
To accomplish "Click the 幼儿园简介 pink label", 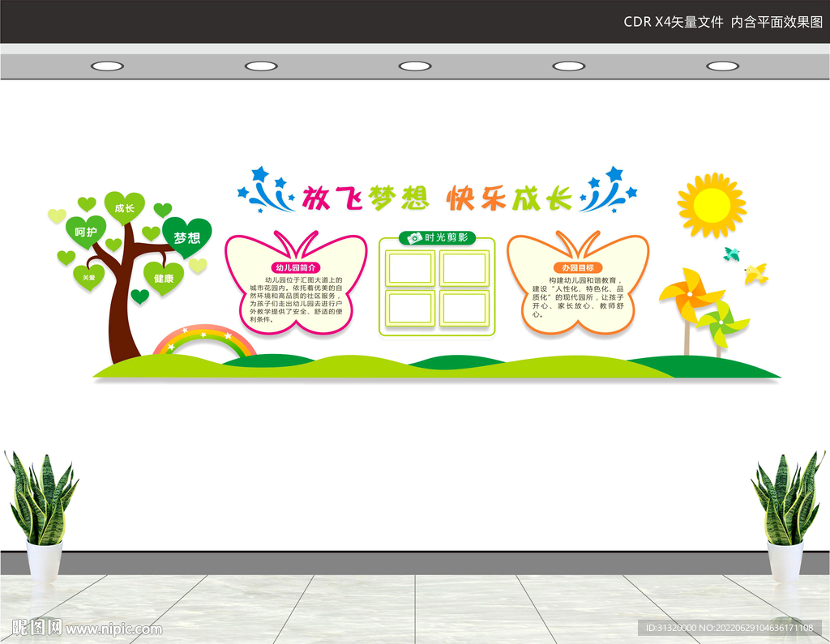I will click(x=295, y=268).
